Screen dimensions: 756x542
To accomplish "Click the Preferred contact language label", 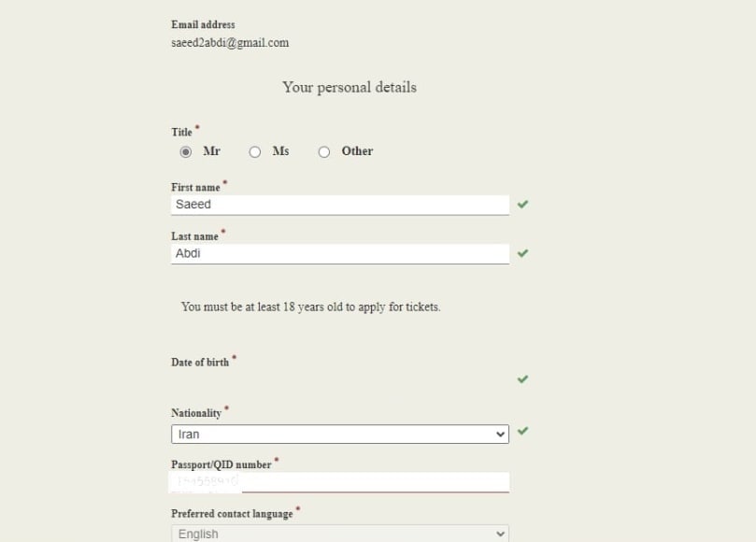I will [232, 514].
